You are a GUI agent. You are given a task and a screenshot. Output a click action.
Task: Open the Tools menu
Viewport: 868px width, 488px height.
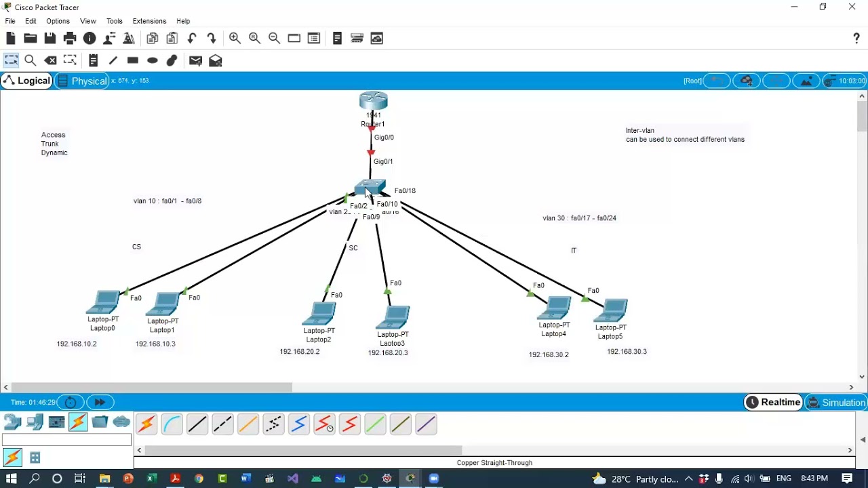coord(115,21)
